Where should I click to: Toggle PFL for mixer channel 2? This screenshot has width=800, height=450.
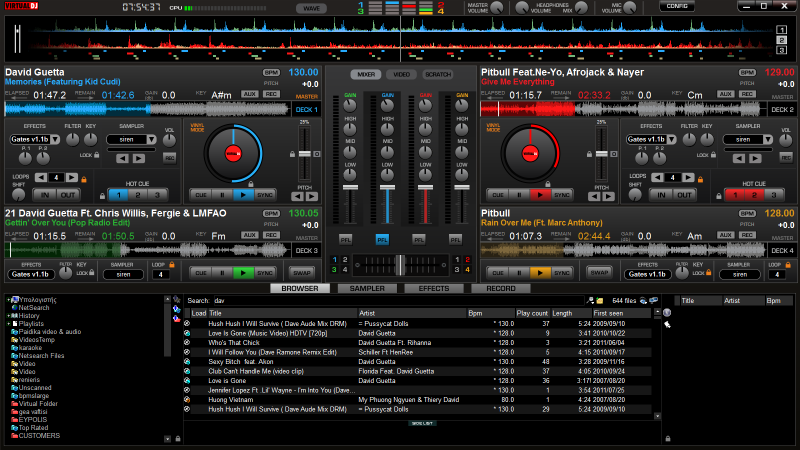click(382, 240)
